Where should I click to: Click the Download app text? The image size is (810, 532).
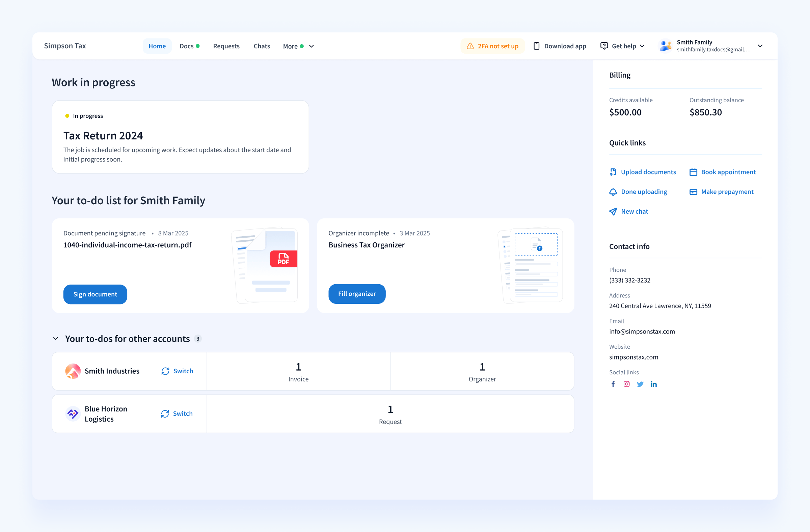[565, 46]
